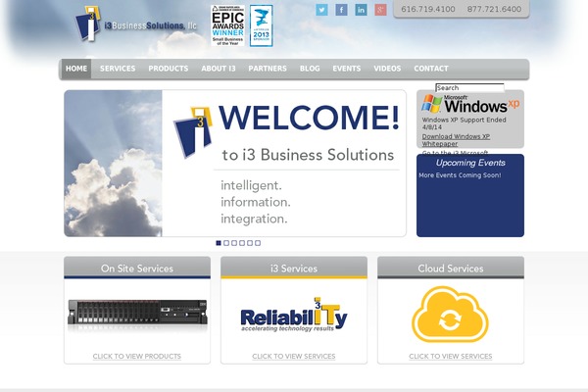588x392 pixels.
Task: Open the PARTNERS menu item
Action: (x=268, y=69)
